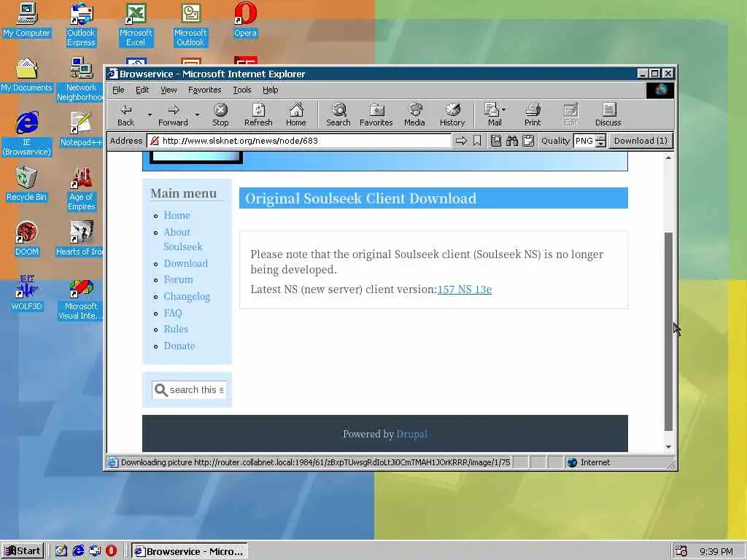This screenshot has width=747, height=560.
Task: Open Age of Empires desktop icon
Action: click(81, 189)
